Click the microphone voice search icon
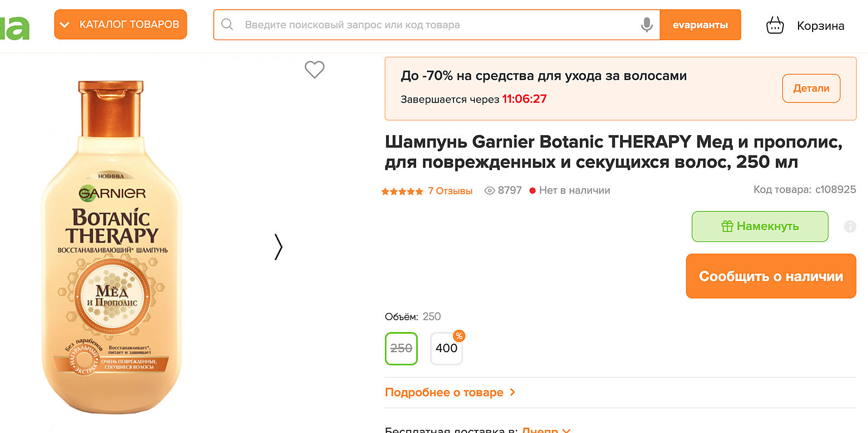 [x=646, y=24]
